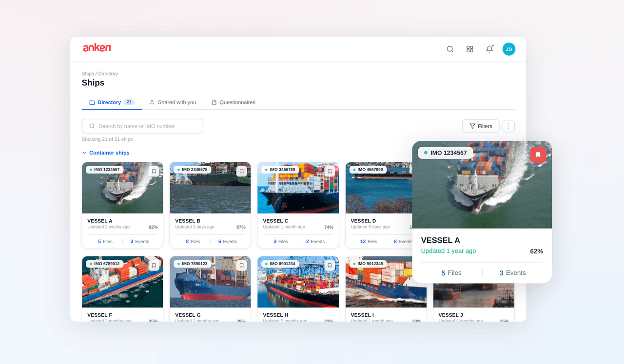Collapse the Container ships section
Image resolution: width=624 pixels, height=364 pixels.
pos(83,153)
